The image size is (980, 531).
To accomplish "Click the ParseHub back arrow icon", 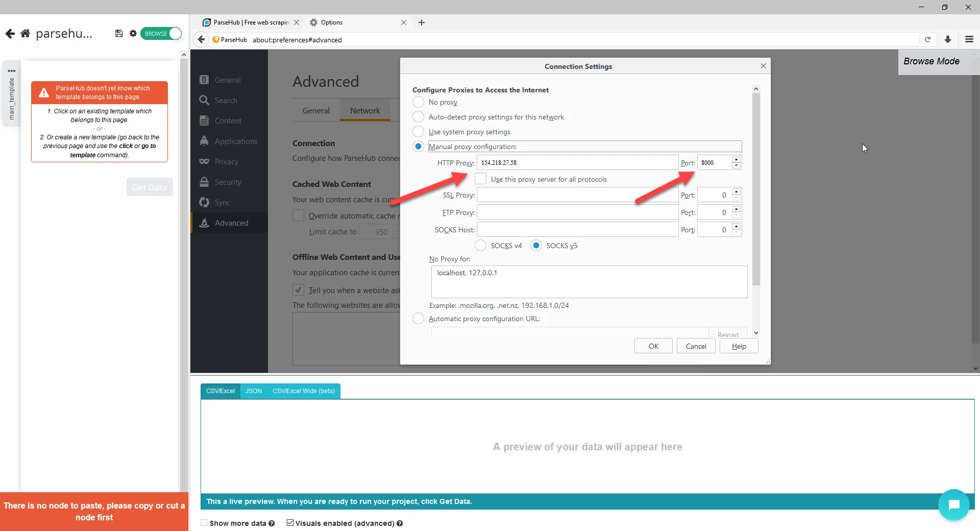I will [10, 34].
